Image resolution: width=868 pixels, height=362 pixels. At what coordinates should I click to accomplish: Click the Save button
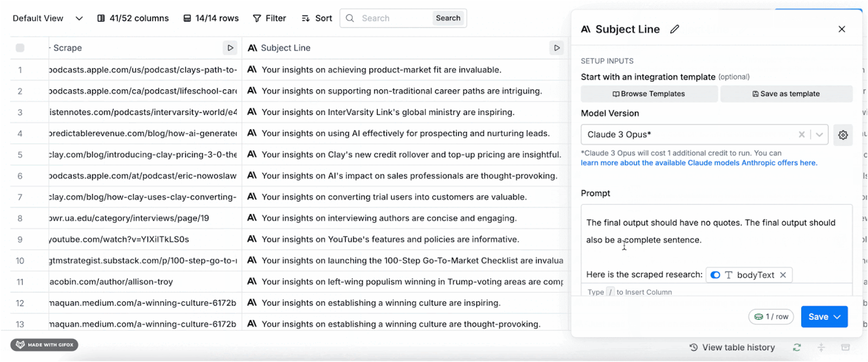[818, 316]
